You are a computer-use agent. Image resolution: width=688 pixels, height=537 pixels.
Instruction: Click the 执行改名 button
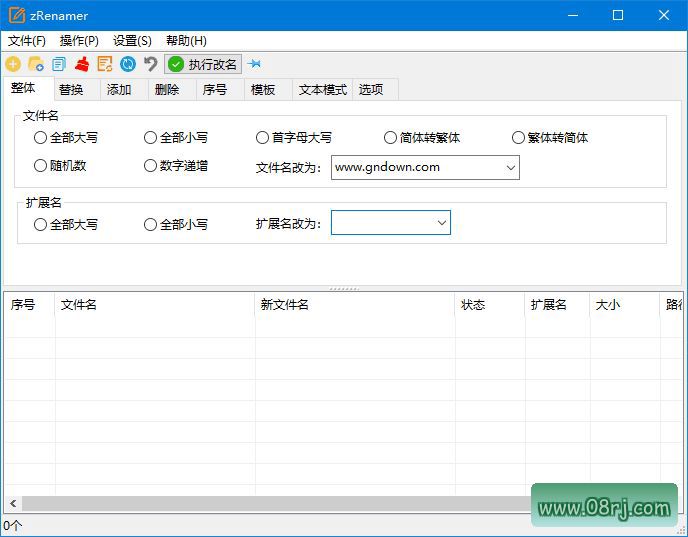(203, 64)
